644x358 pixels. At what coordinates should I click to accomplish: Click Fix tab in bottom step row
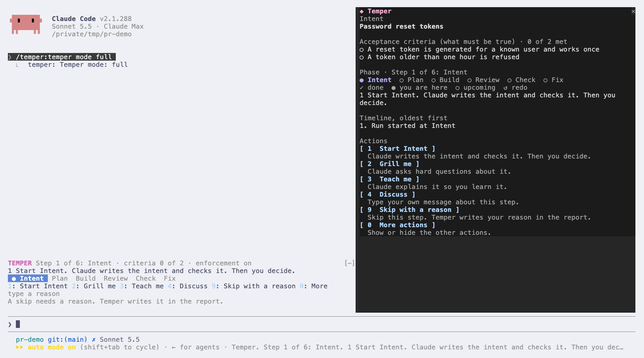tap(170, 279)
